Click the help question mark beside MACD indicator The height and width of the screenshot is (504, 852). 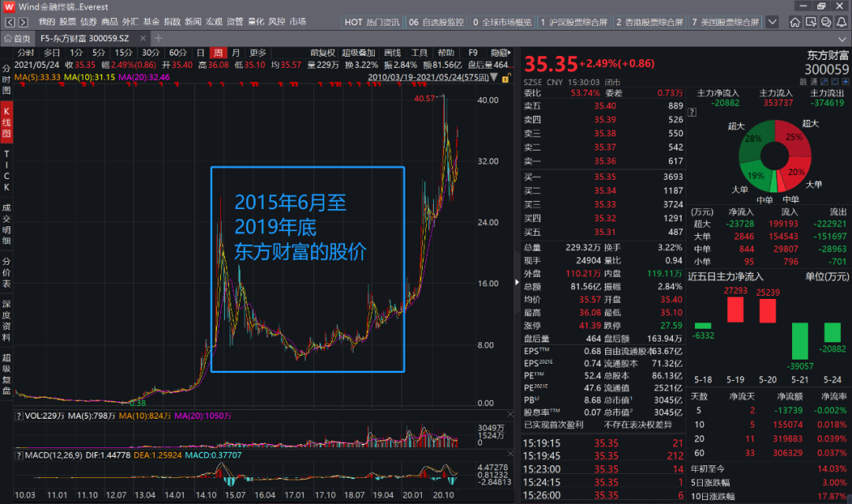coord(19,455)
